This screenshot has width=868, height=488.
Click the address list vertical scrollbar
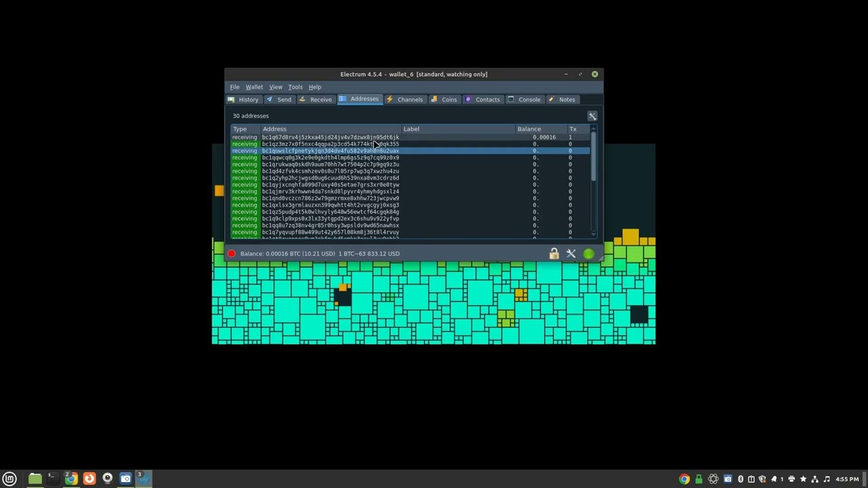tap(593, 156)
